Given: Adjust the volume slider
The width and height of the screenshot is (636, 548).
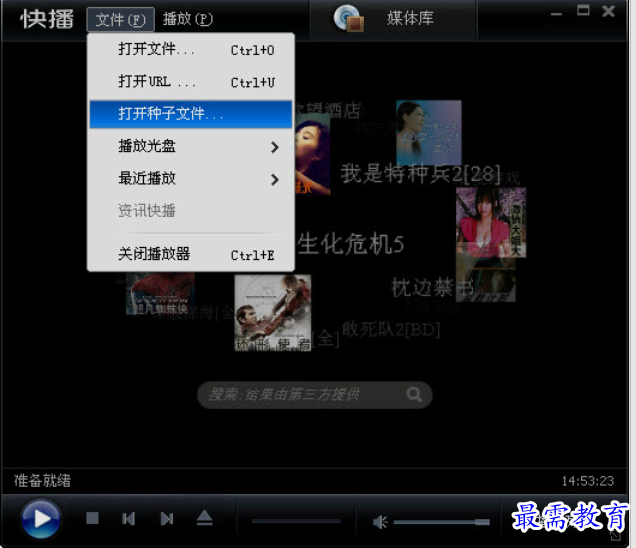Looking at the screenshot, I should coord(442,522).
